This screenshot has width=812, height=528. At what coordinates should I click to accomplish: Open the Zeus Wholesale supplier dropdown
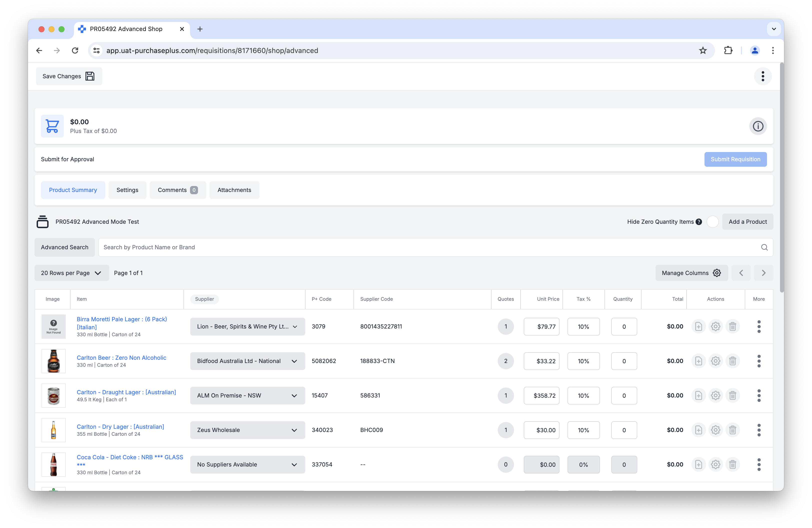247,430
